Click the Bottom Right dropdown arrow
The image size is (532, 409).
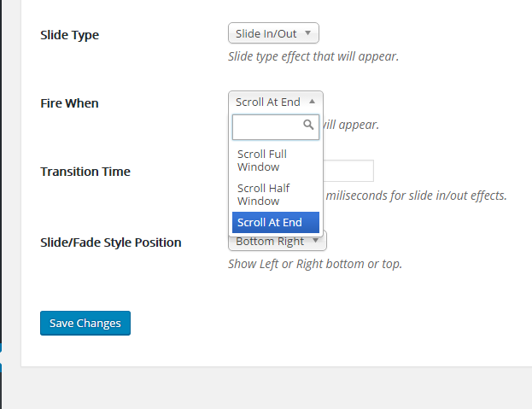coord(315,242)
